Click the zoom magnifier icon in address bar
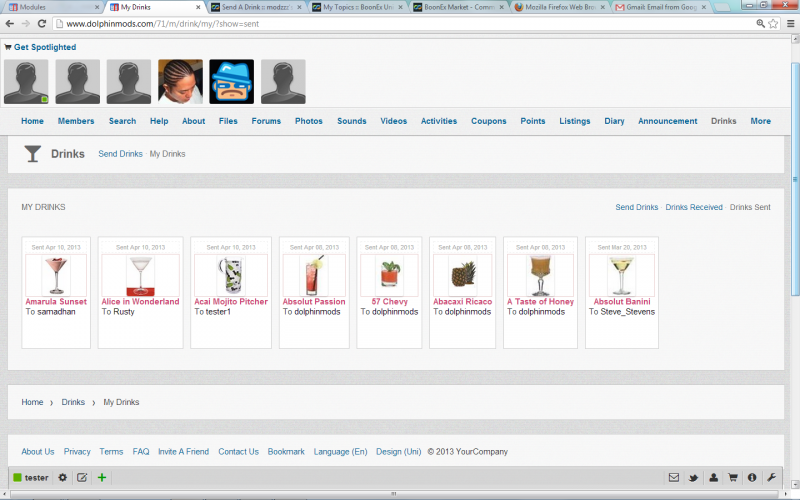This screenshot has width=800, height=500. tap(760, 23)
